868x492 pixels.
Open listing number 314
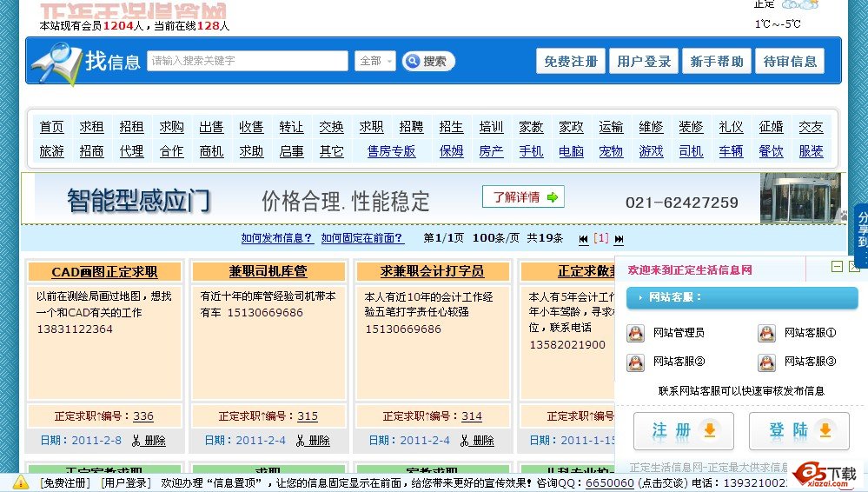[472, 416]
